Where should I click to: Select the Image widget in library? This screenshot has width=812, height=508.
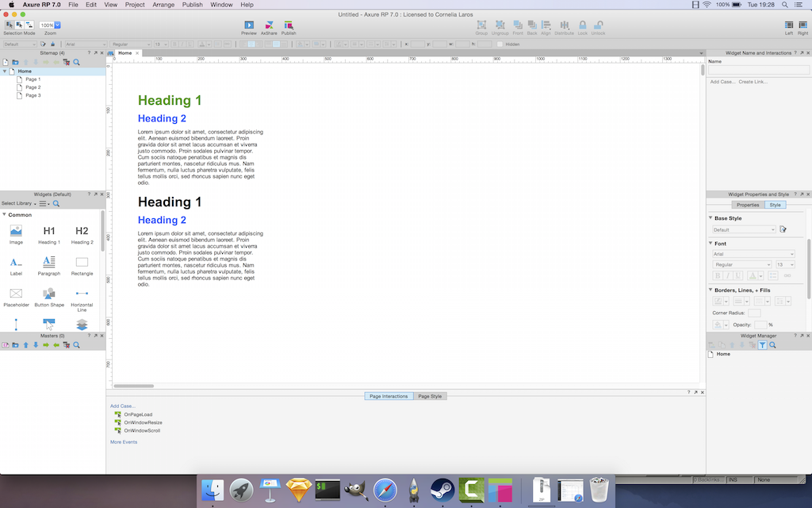tap(16, 234)
